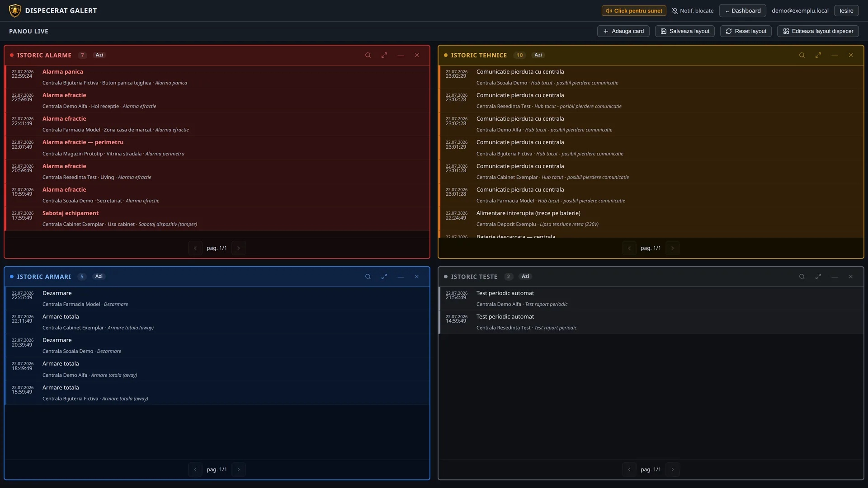Open alarm from Centrala Farmacia Model casa de marcat
Viewport: 868px width, 488px height.
[x=217, y=124]
